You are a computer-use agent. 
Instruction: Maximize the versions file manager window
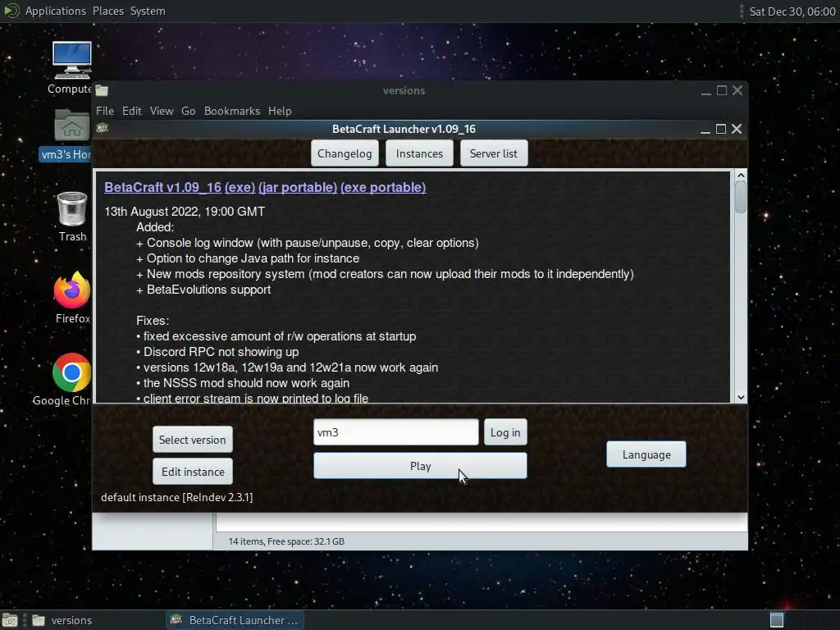tap(722, 90)
